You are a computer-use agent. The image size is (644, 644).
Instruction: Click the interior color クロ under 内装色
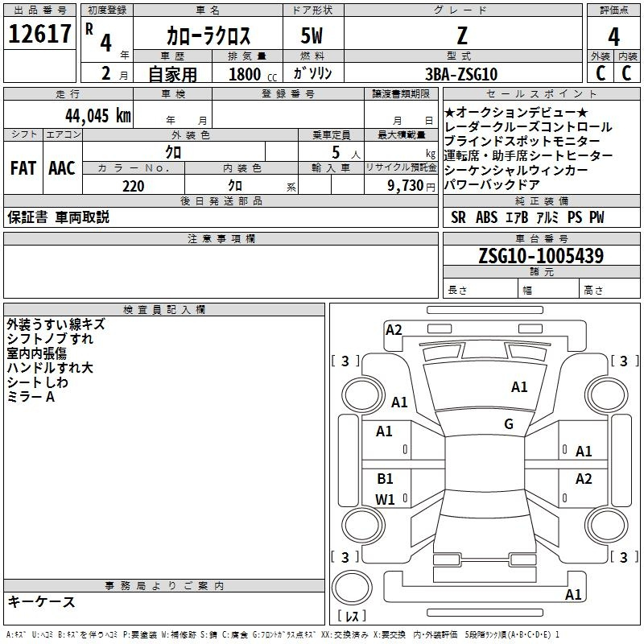235,186
